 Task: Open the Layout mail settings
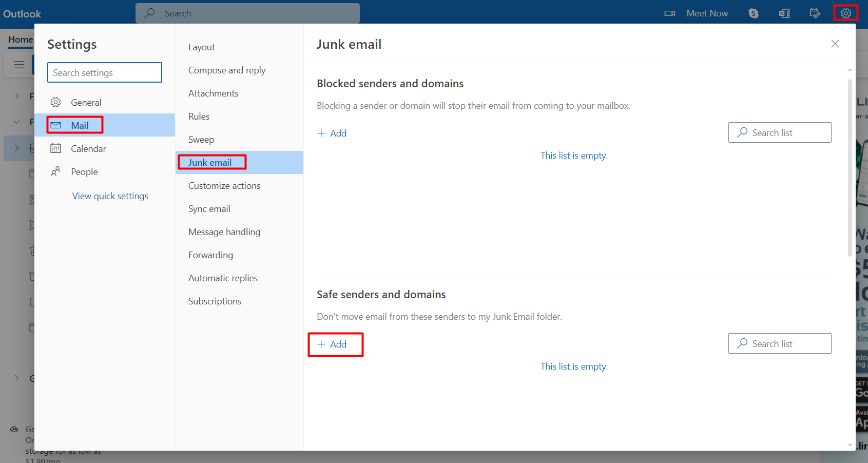pyautogui.click(x=239, y=47)
